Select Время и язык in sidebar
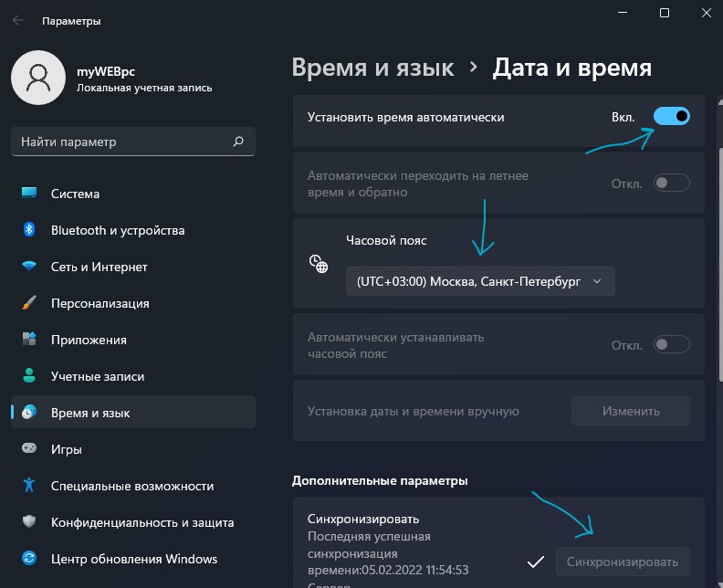This screenshot has height=588, width=723. click(x=133, y=413)
